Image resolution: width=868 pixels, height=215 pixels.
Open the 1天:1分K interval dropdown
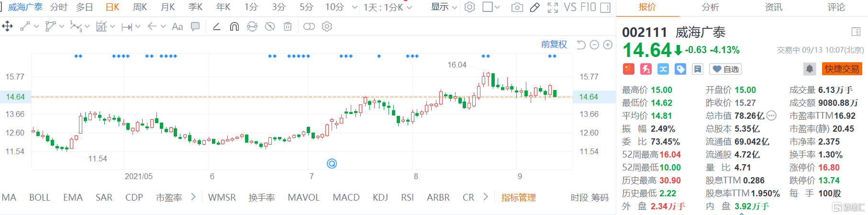coord(388,7)
